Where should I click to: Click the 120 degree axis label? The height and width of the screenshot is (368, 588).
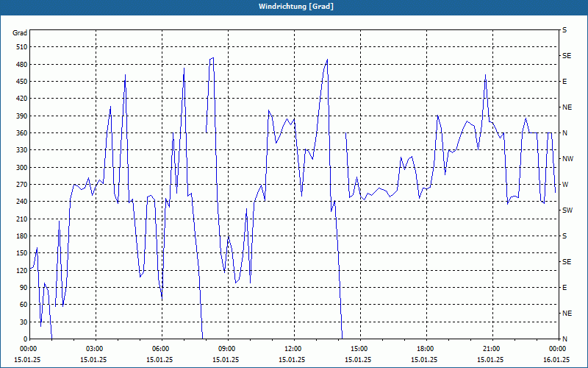coord(22,270)
